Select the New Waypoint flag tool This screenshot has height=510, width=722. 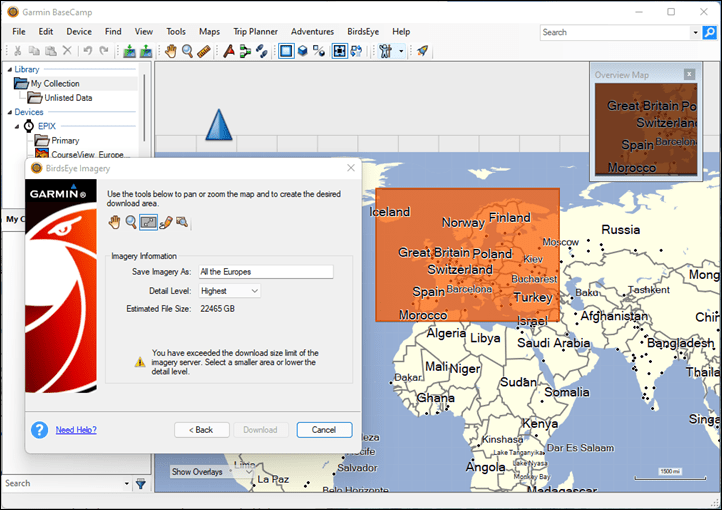(x=229, y=51)
